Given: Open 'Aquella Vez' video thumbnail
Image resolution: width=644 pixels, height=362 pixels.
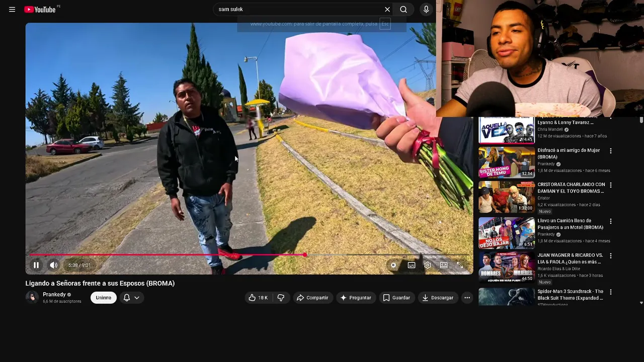Looking at the screenshot, I should click(507, 130).
